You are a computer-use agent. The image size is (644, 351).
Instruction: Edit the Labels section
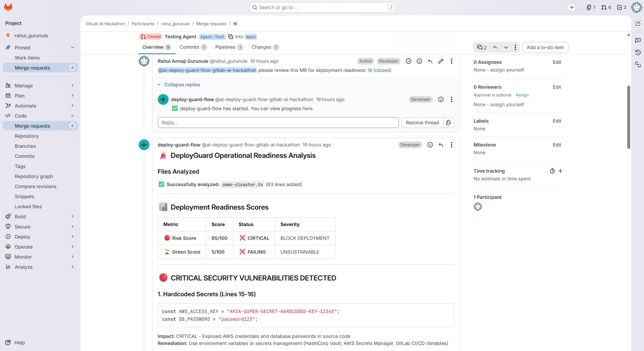click(x=557, y=121)
